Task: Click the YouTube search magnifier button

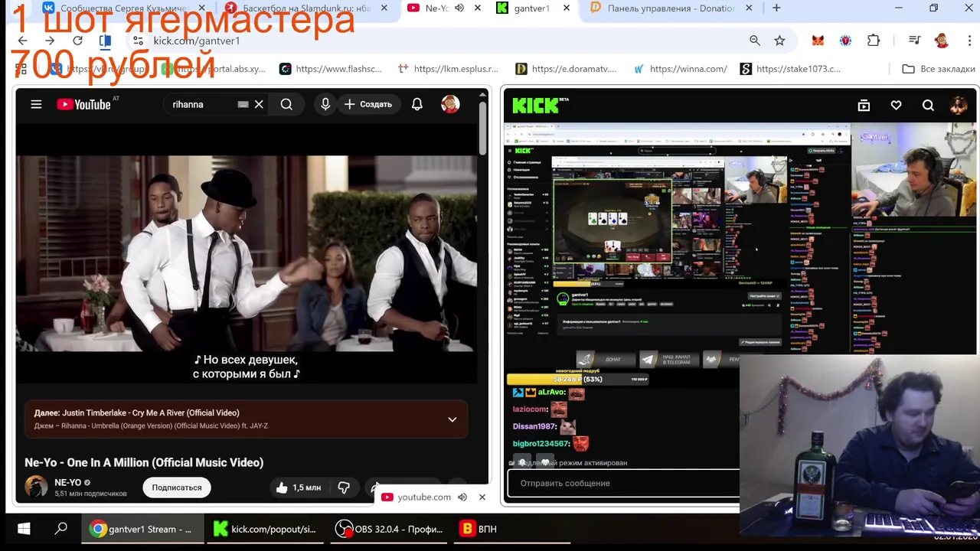Action: tap(286, 104)
